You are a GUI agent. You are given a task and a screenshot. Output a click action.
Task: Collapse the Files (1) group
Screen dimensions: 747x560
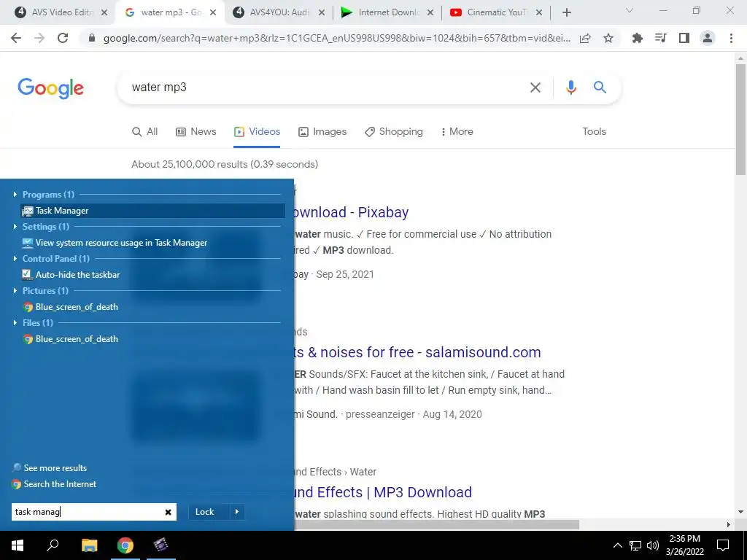click(x=15, y=323)
